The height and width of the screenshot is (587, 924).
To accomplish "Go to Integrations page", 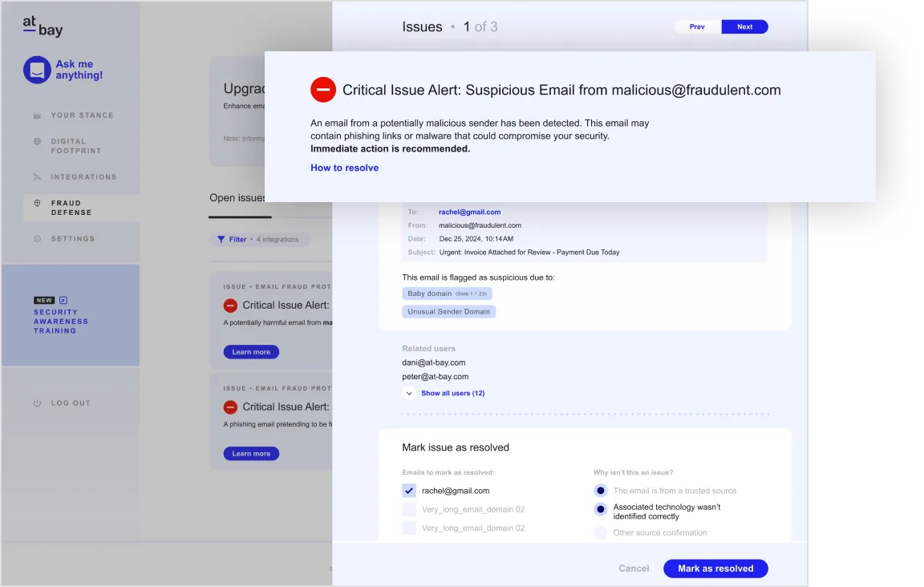I will 83,176.
